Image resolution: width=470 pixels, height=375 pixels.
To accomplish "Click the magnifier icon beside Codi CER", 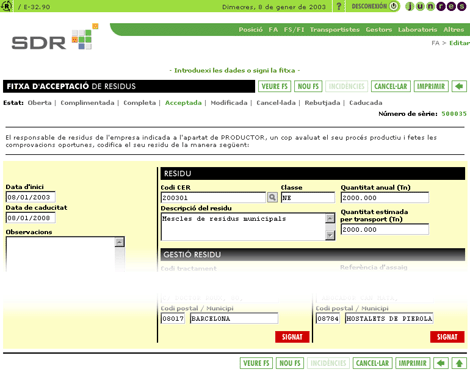I will tap(272, 197).
